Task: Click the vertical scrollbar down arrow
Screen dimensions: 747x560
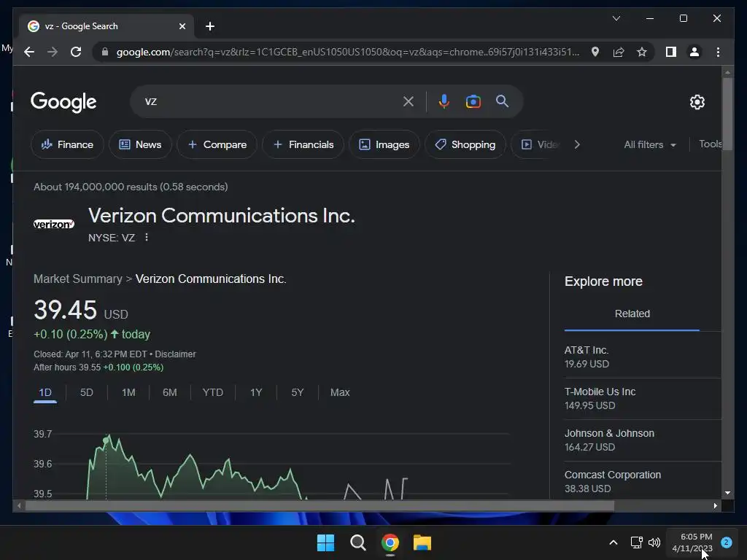Action: (x=727, y=493)
